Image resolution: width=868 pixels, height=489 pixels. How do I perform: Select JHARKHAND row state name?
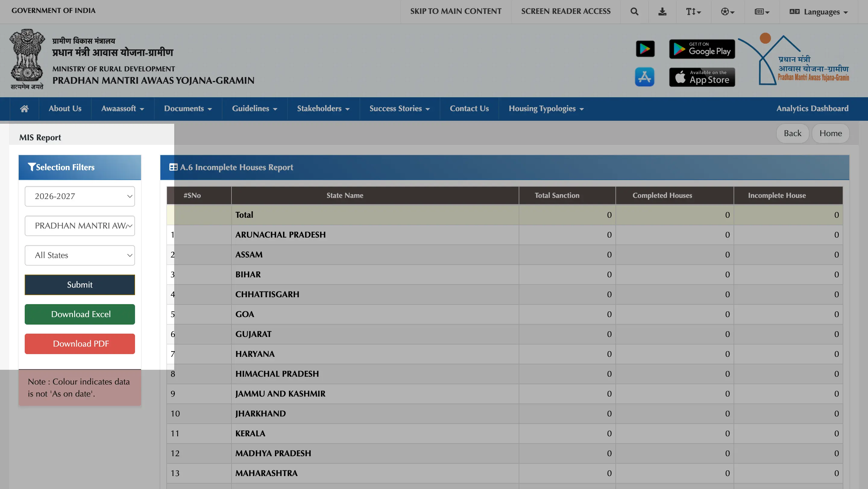click(x=260, y=414)
